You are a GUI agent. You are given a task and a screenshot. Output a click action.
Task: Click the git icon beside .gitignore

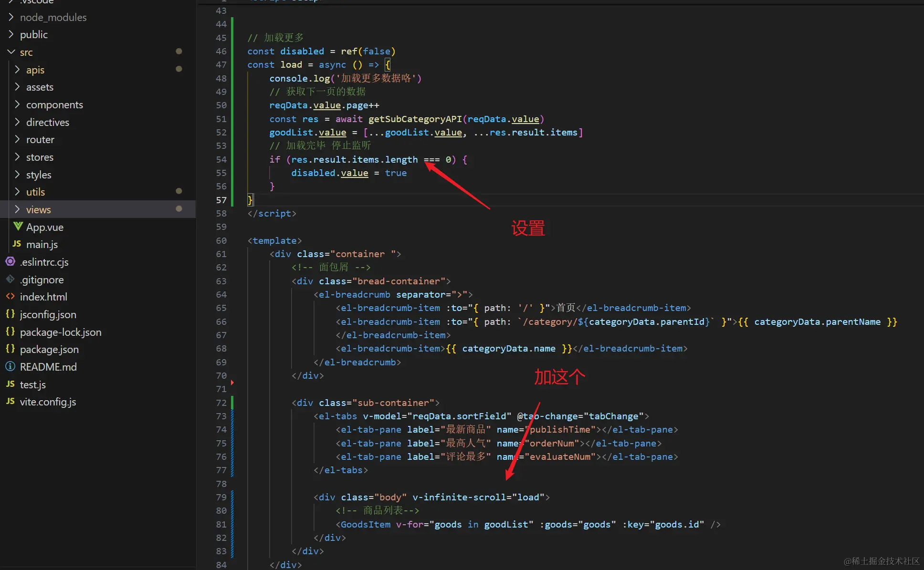pos(10,279)
